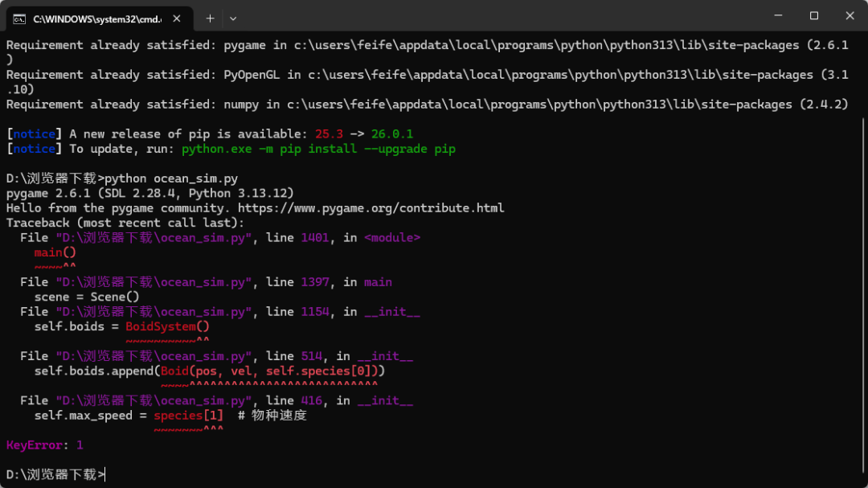
Task: Click the 'python.exe -m pip install --upgrade pip' text
Action: tap(318, 149)
